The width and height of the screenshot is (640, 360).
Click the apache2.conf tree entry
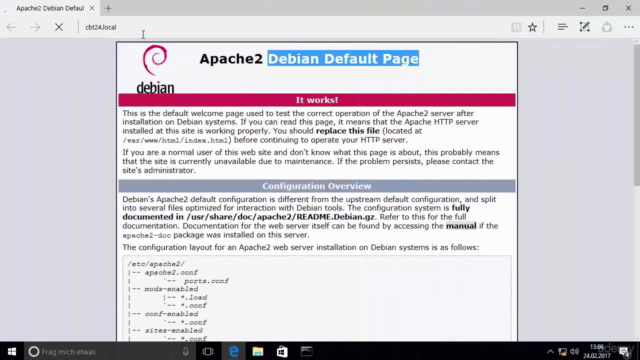click(171, 273)
